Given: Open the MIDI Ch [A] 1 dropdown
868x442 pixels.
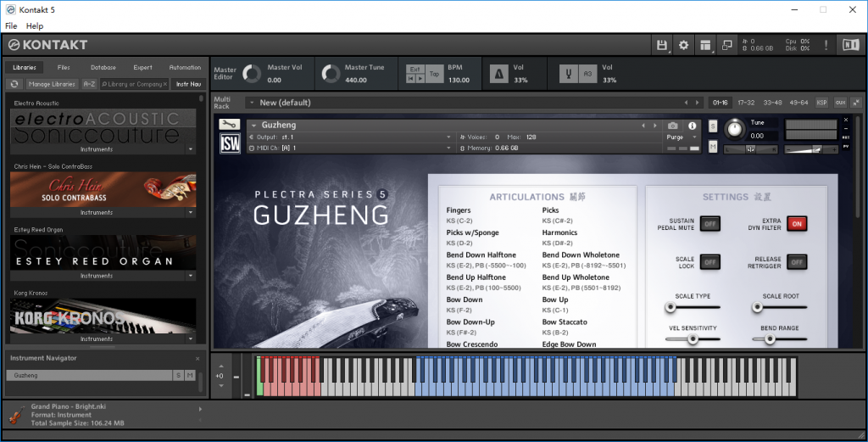Looking at the screenshot, I should click(350, 148).
